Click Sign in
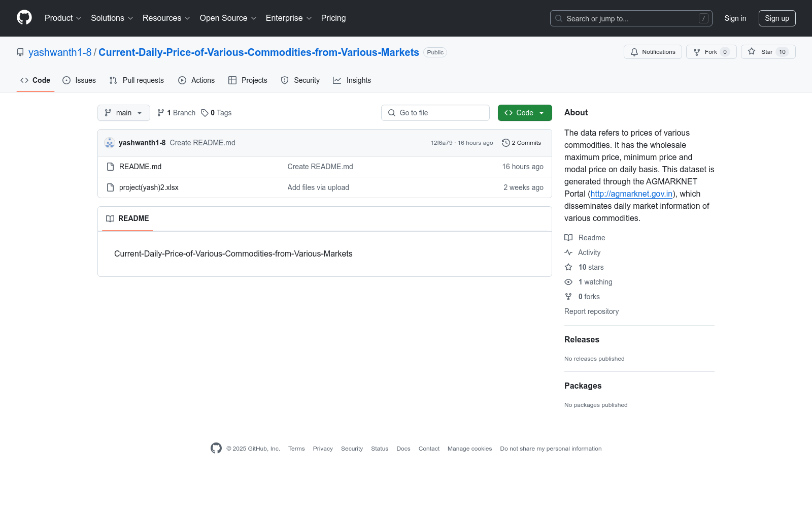Screen dimensions: 812x508 click(x=735, y=18)
